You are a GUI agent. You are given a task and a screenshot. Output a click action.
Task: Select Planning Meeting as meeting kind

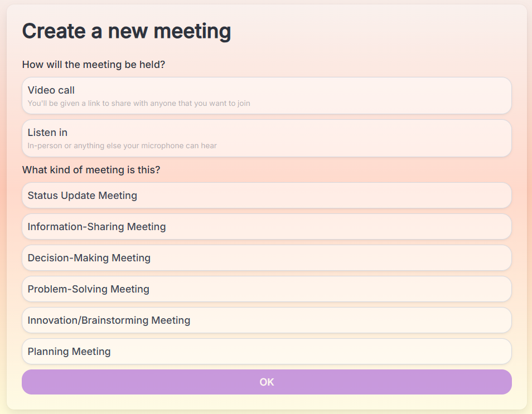[x=267, y=352]
